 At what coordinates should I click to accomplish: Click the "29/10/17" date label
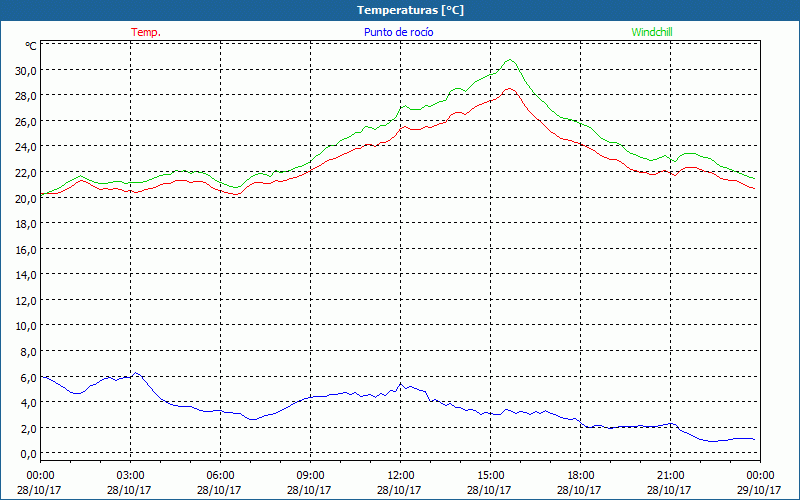[759, 490]
